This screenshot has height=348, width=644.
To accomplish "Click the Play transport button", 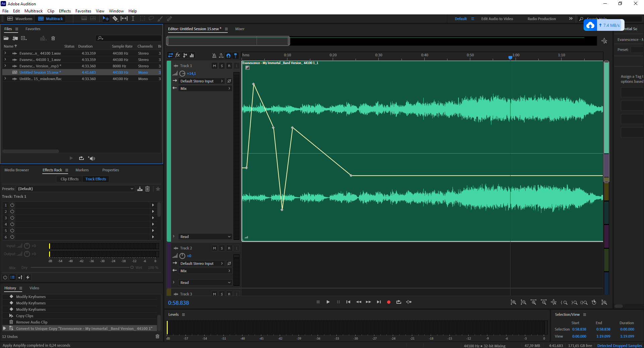I will click(x=328, y=302).
